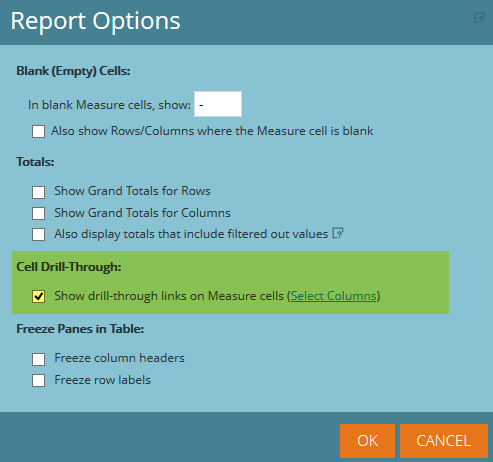Uncheck Show drill-through links checkbox
This screenshot has height=462, width=493.
tap(38, 296)
